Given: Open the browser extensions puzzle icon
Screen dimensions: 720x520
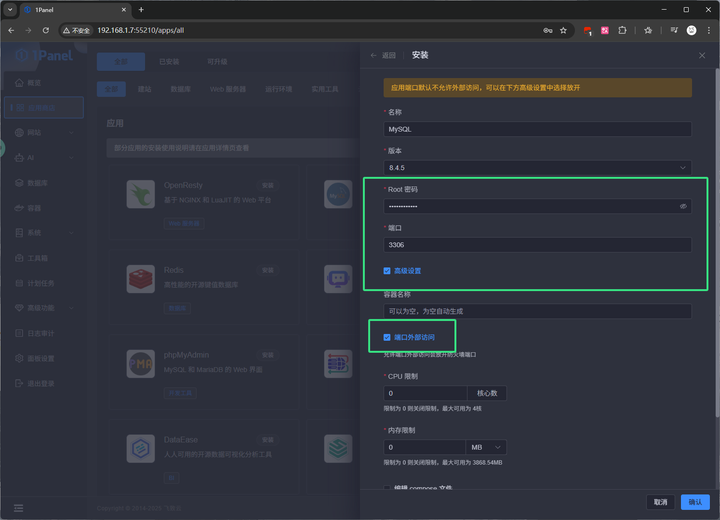Looking at the screenshot, I should [622, 30].
